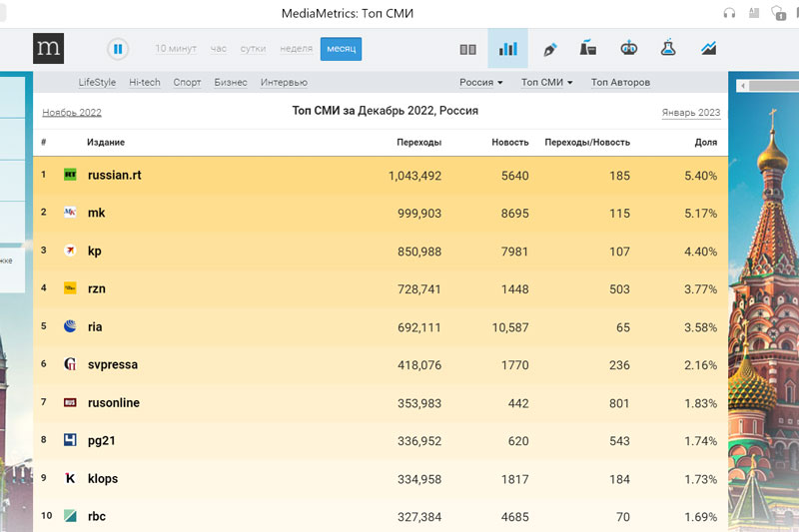
Task: Pause the live update button
Action: click(118, 49)
